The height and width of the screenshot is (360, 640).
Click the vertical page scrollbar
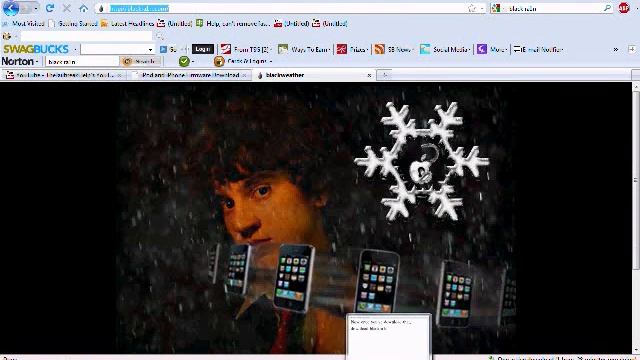pyautogui.click(x=636, y=180)
